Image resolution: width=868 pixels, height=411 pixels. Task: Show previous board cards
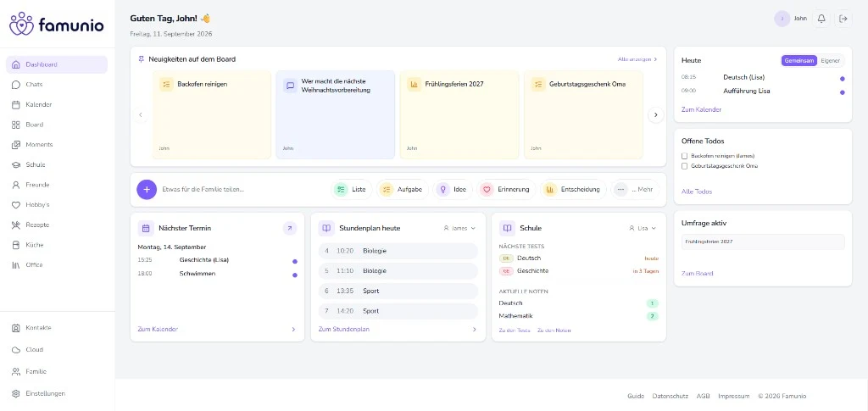[141, 115]
